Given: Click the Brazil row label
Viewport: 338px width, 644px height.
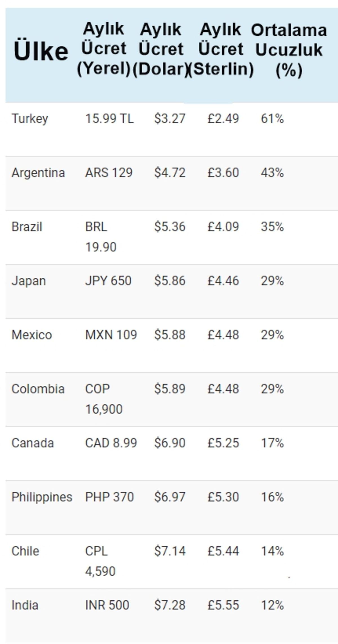Looking at the screenshot, I should click(x=27, y=227).
